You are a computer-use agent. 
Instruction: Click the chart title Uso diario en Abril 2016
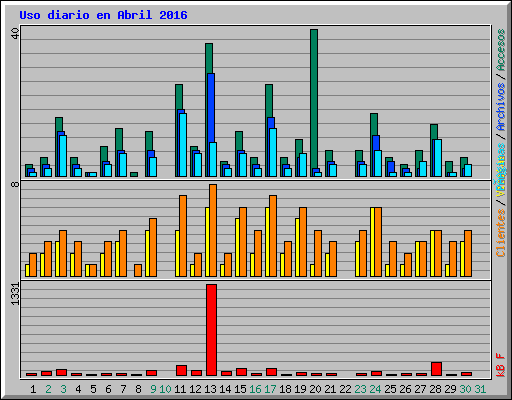[x=103, y=15]
